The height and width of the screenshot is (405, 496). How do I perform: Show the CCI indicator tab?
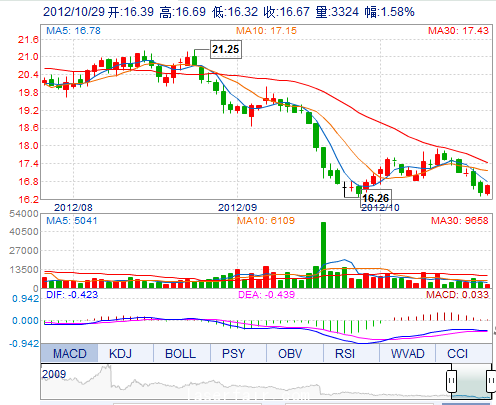point(457,353)
